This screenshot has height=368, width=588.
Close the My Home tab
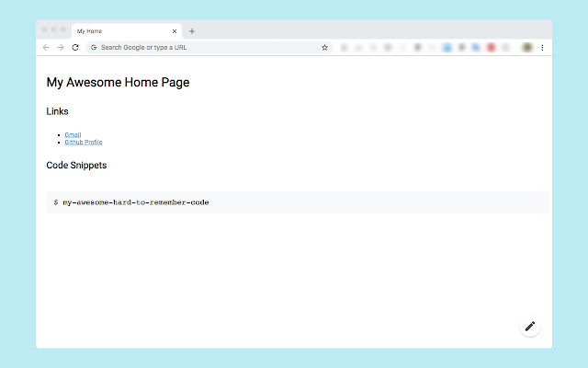pyautogui.click(x=175, y=31)
